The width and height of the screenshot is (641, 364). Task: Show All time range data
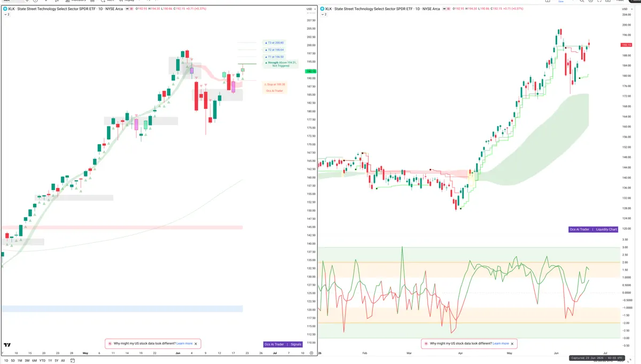pos(63,360)
